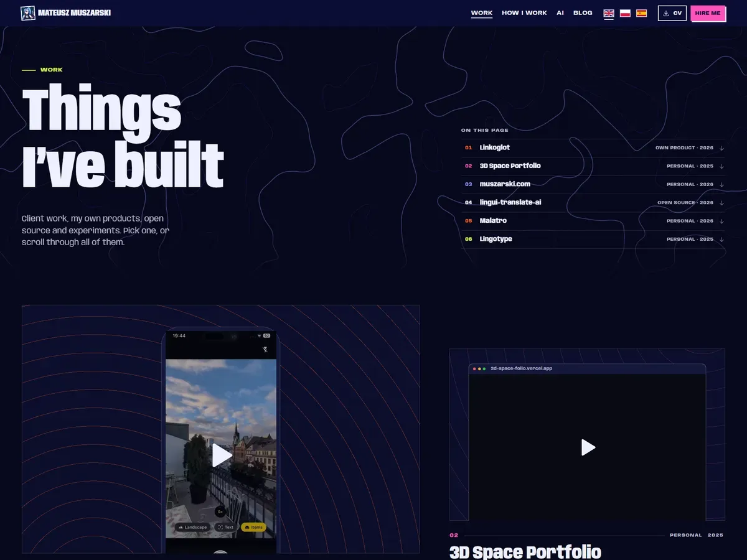Image resolution: width=747 pixels, height=560 pixels.
Task: Jump to Lingotype in the page list
Action: (593, 239)
